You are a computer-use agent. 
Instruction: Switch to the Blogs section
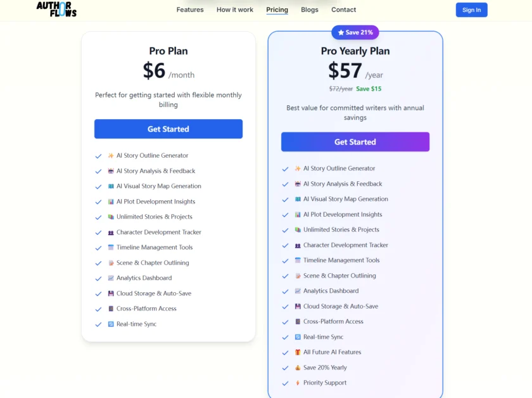click(x=309, y=10)
